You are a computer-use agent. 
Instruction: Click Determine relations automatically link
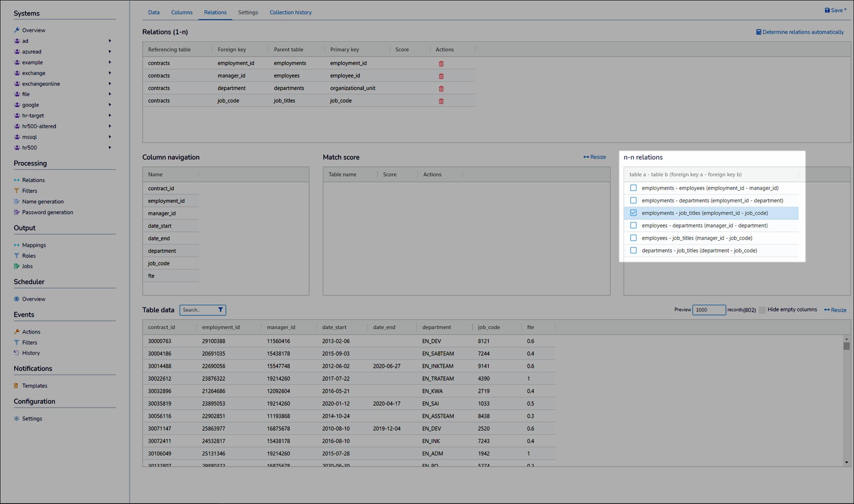click(x=800, y=32)
